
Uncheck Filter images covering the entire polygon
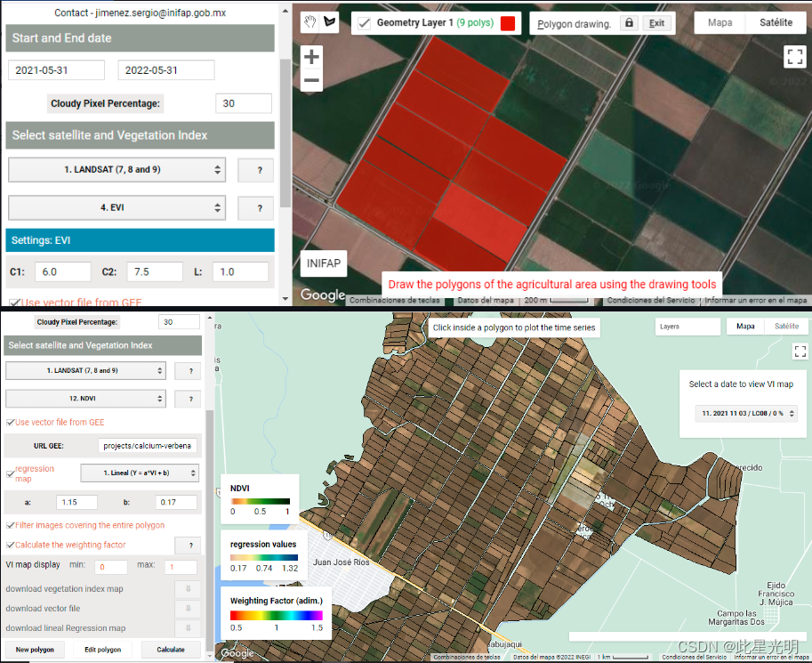10,526
